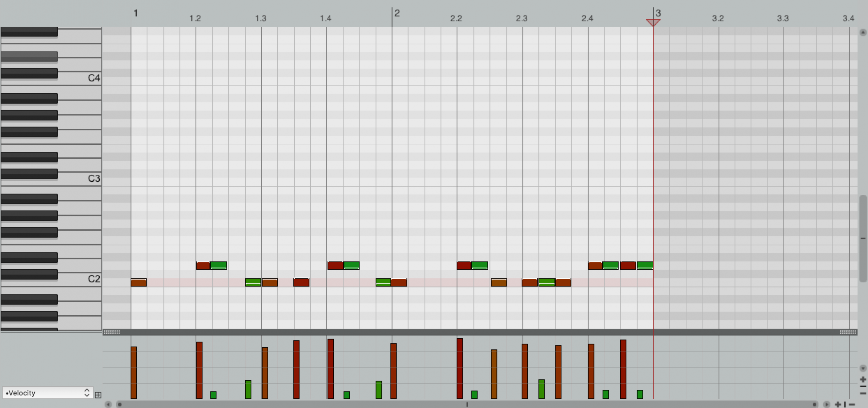Click the right scroll arrow of the horizontal scrollbar

[x=827, y=405]
